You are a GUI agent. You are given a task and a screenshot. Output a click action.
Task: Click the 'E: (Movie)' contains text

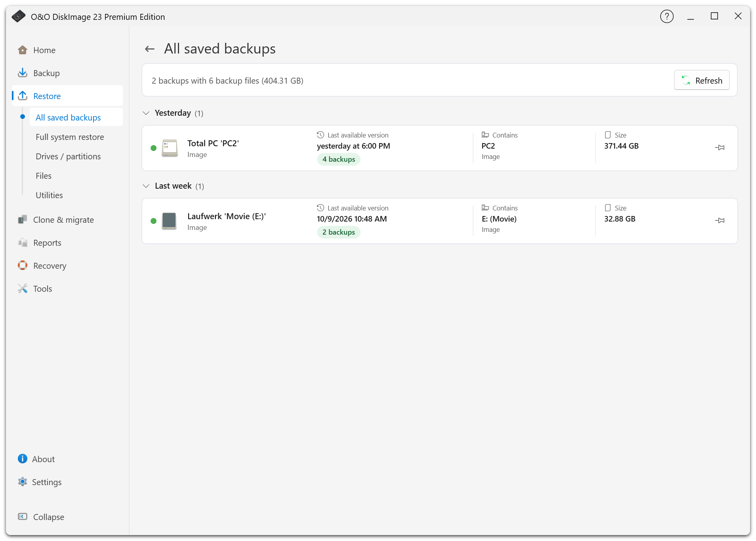pos(499,219)
